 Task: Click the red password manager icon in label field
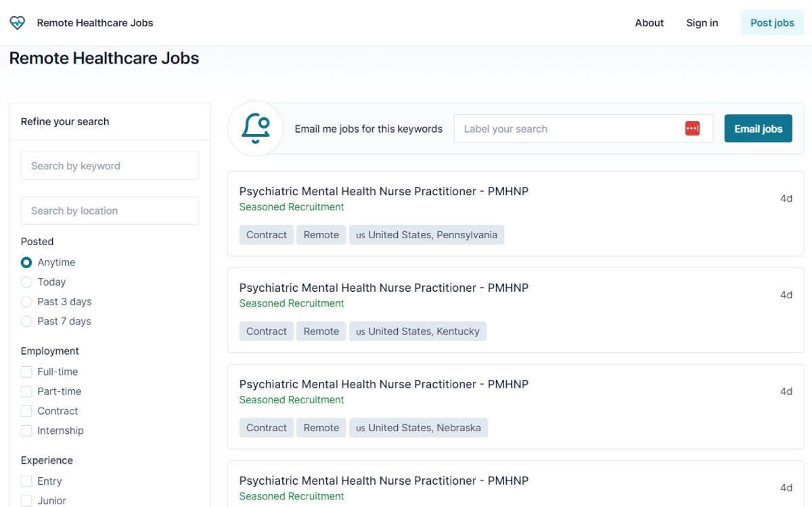[692, 129]
